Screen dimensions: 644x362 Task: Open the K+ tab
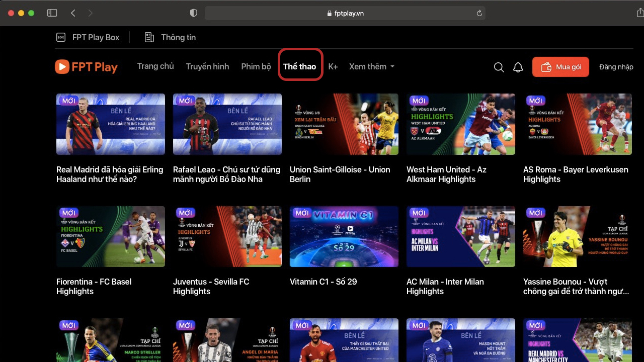click(x=333, y=66)
